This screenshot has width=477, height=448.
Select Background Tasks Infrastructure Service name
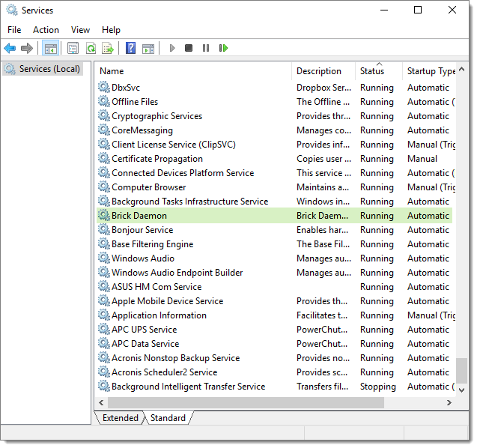(190, 202)
